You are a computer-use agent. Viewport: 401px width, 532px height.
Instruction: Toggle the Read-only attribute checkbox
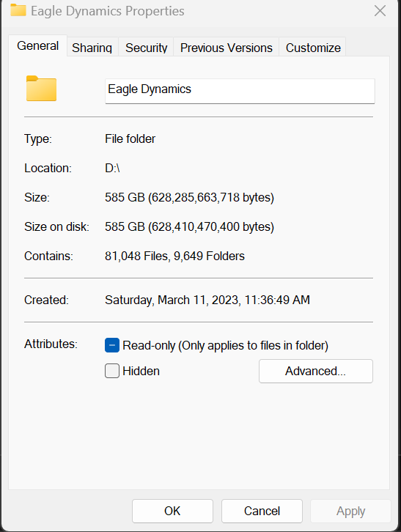(112, 345)
